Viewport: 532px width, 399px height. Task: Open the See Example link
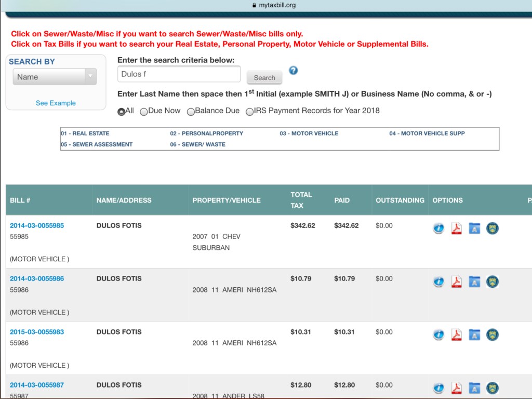(56, 103)
